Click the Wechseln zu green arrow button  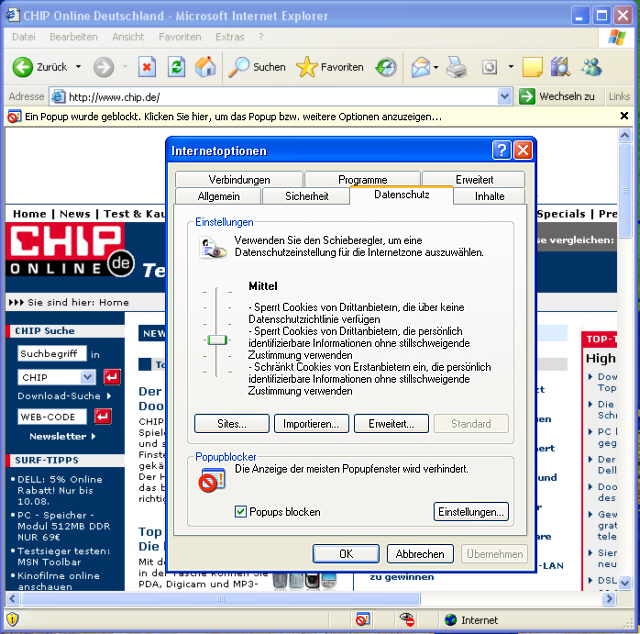(x=527, y=97)
